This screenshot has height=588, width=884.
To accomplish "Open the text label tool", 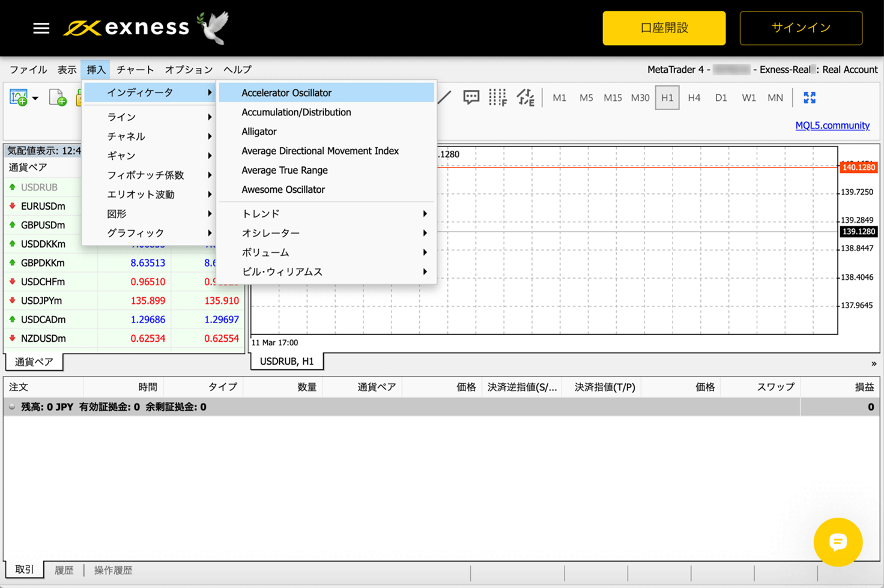I will 471,97.
